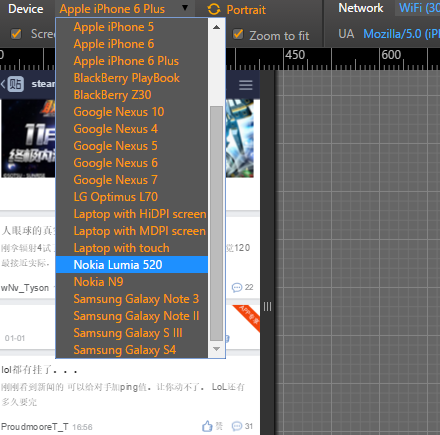
Task: Select Google Nexus 10 device
Action: tap(132, 112)
